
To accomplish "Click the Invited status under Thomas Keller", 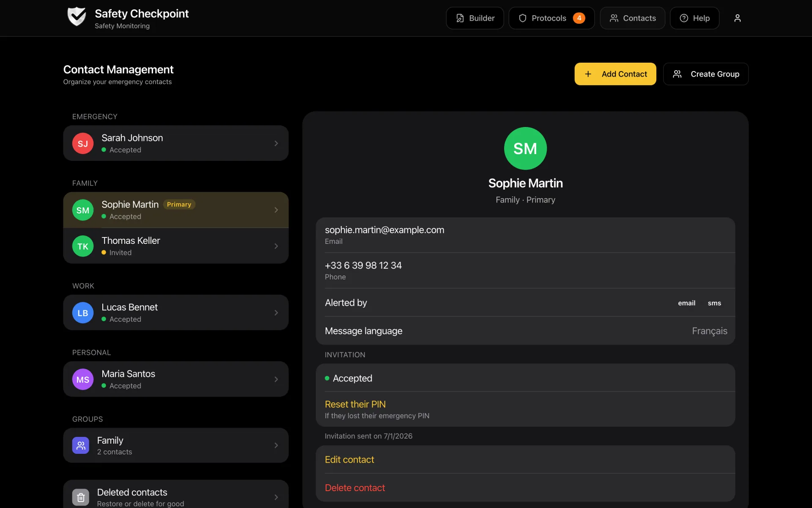I will [117, 253].
